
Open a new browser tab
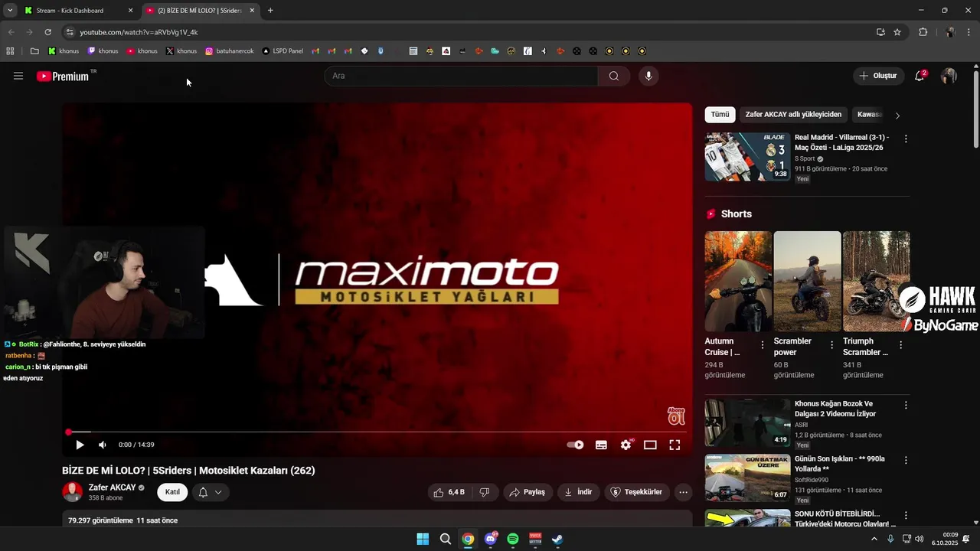(x=270, y=11)
